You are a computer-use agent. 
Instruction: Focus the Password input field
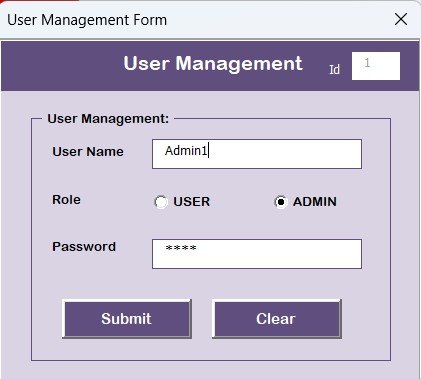click(x=257, y=254)
